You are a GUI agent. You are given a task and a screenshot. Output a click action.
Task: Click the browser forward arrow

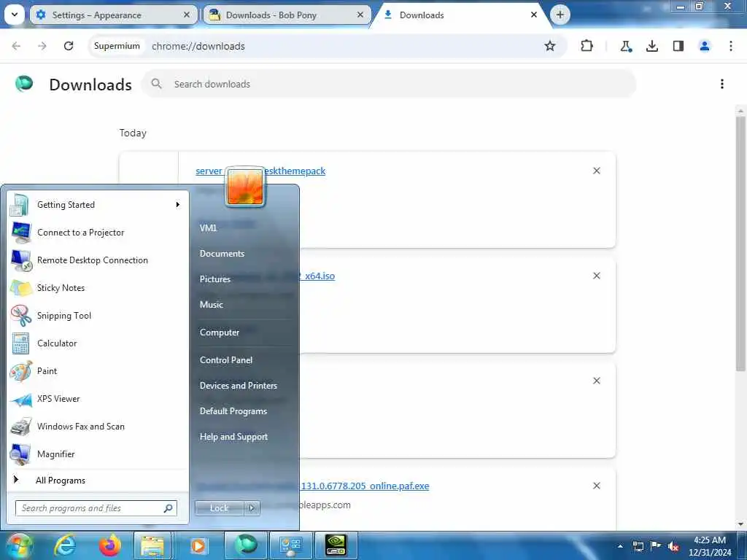point(42,46)
